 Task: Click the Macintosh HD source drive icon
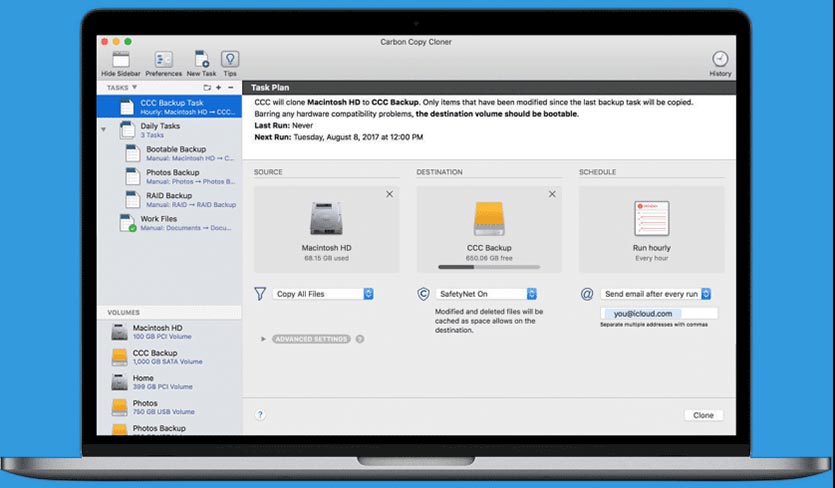click(324, 220)
